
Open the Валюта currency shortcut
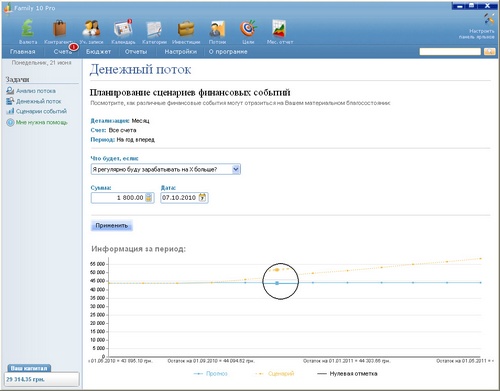click(x=28, y=32)
